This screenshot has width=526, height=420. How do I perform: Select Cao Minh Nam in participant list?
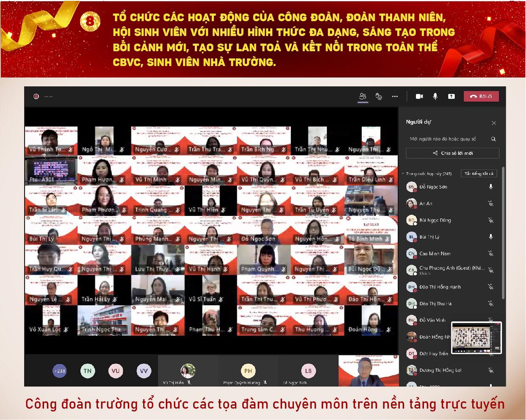click(435, 254)
